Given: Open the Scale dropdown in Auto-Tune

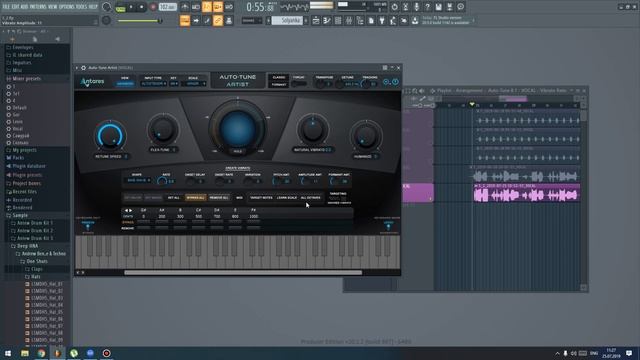Looking at the screenshot, I should tap(194, 83).
